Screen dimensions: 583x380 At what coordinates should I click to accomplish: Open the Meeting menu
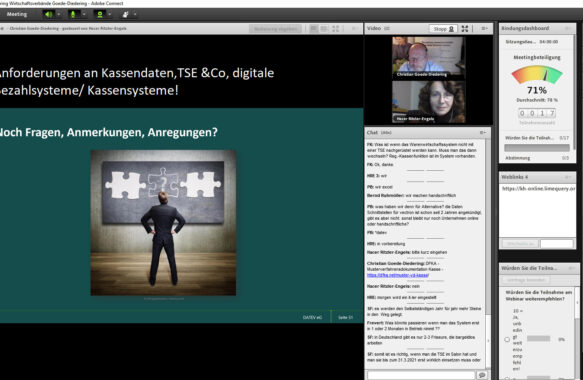pyautogui.click(x=17, y=14)
